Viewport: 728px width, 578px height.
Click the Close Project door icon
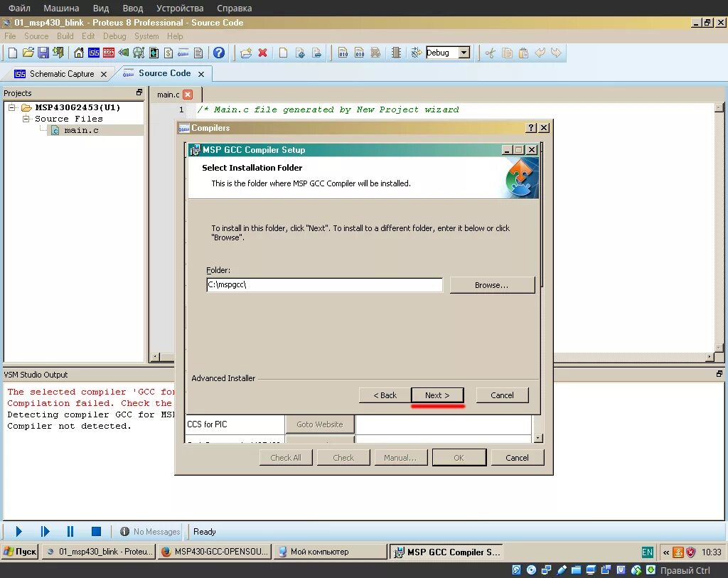click(58, 53)
